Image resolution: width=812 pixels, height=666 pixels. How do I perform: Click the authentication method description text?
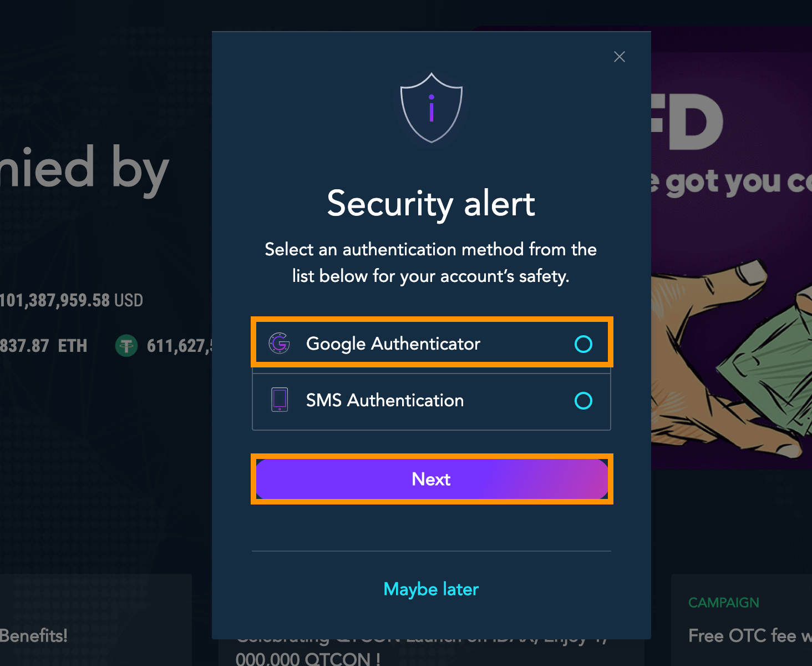click(x=431, y=263)
